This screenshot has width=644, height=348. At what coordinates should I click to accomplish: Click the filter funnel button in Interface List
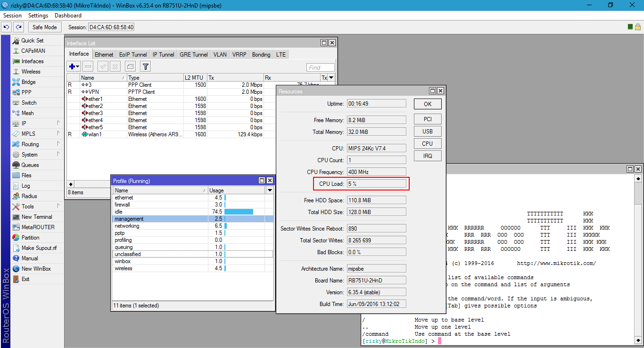tap(146, 66)
